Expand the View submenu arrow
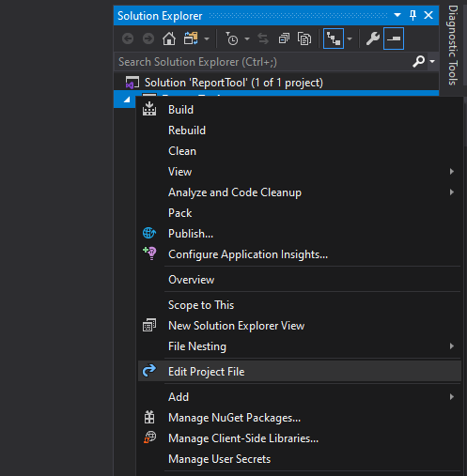The image size is (467, 476). pyautogui.click(x=452, y=172)
